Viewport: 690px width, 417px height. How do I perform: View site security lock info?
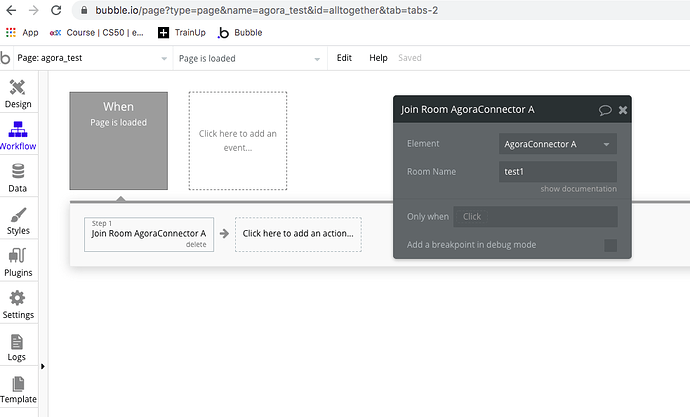click(84, 10)
